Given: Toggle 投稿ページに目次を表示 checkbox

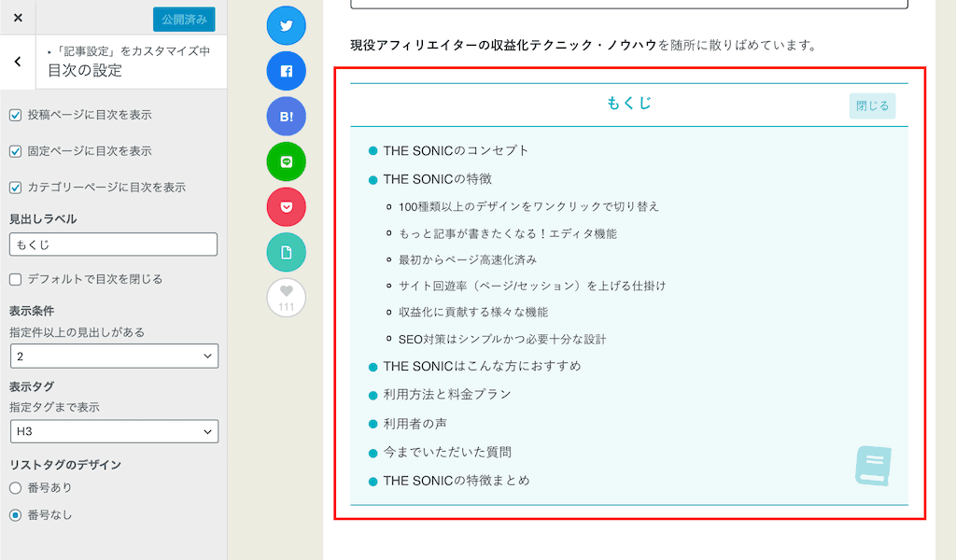Looking at the screenshot, I should (15, 115).
